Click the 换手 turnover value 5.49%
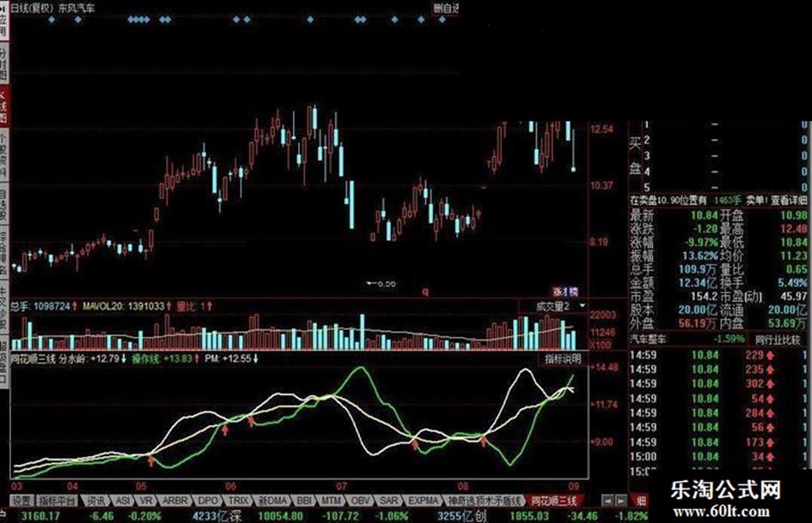The width and height of the screenshot is (812, 523). point(791,283)
